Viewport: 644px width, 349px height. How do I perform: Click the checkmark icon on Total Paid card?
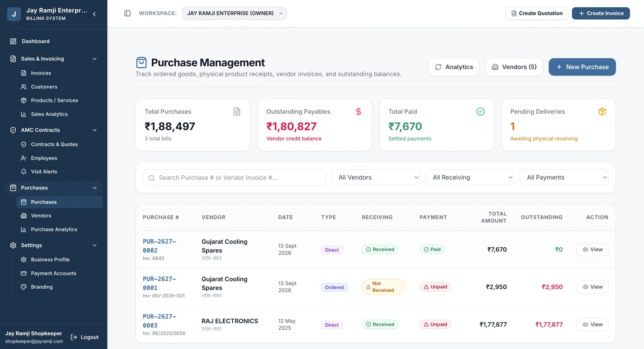[481, 111]
